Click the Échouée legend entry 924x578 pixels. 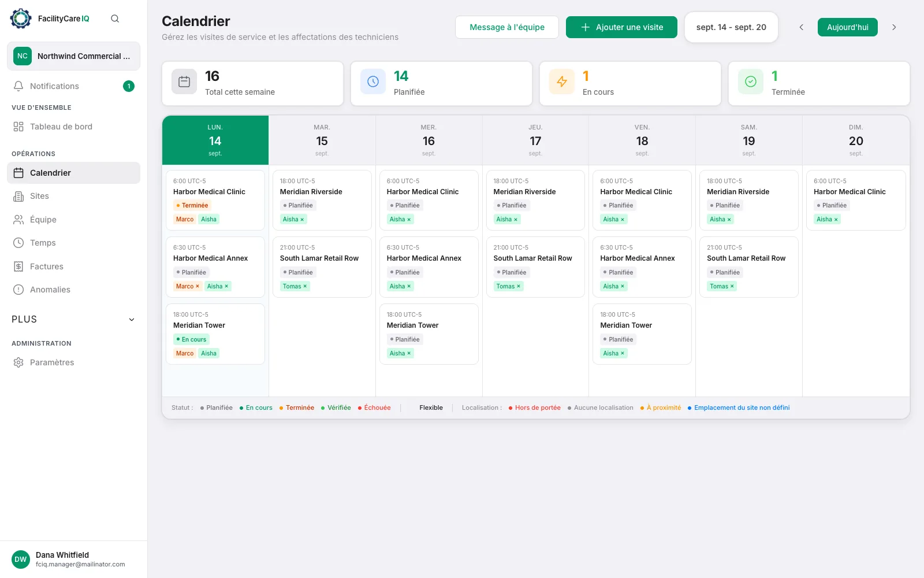tap(374, 407)
